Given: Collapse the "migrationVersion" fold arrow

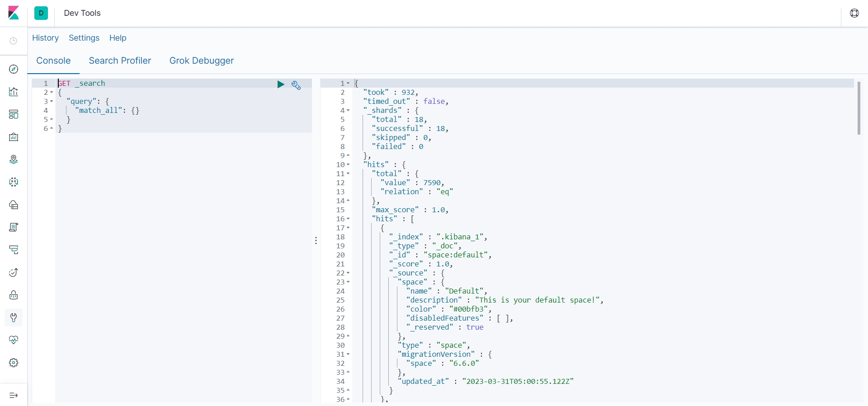Looking at the screenshot, I should coord(348,355).
